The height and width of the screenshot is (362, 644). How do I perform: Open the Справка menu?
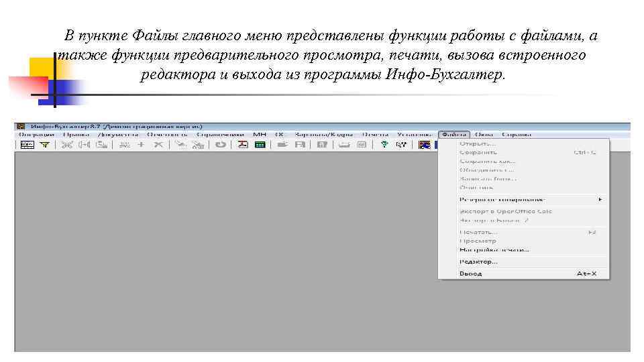click(517, 134)
